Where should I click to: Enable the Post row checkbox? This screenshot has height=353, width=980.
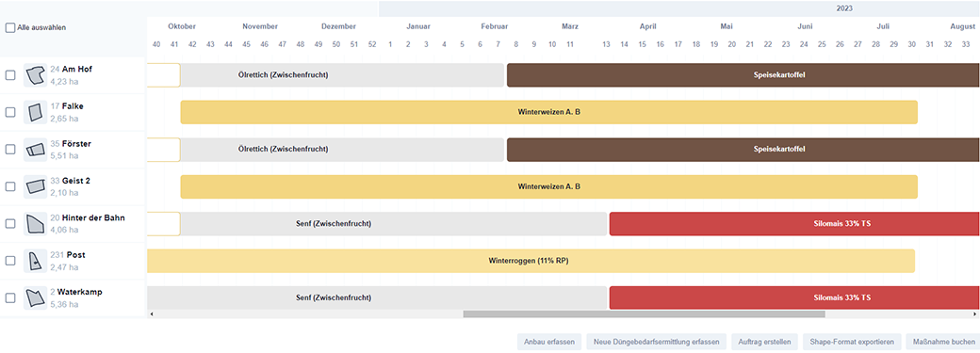point(10,261)
